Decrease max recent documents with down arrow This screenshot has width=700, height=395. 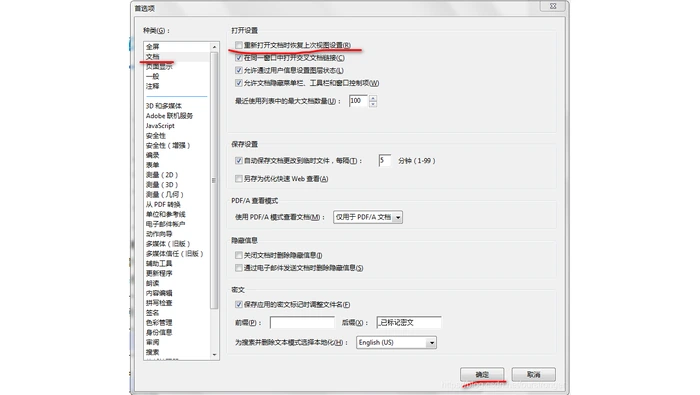click(x=373, y=104)
